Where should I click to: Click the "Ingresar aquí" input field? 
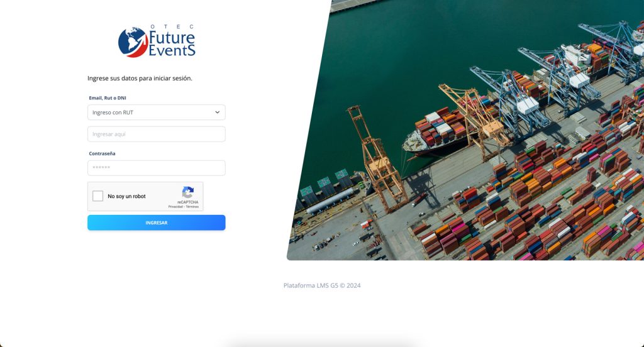(157, 134)
